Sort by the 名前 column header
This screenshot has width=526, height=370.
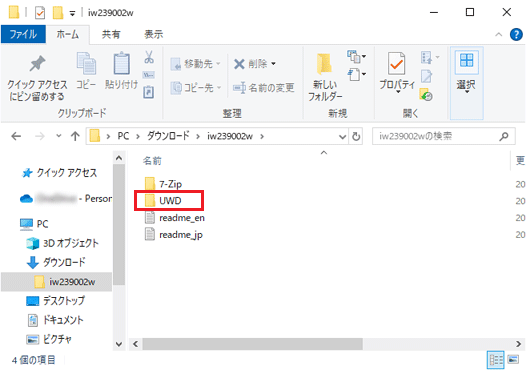(x=152, y=161)
